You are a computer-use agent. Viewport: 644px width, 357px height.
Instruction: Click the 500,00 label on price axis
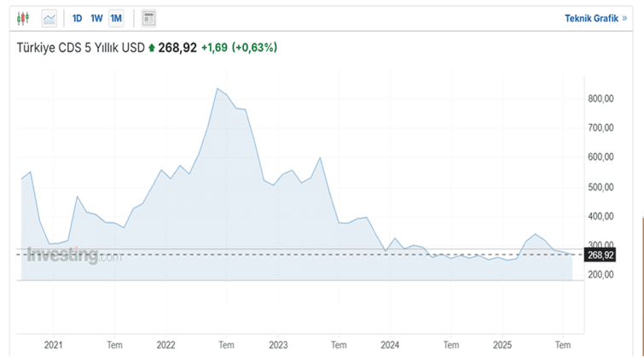[601, 187]
